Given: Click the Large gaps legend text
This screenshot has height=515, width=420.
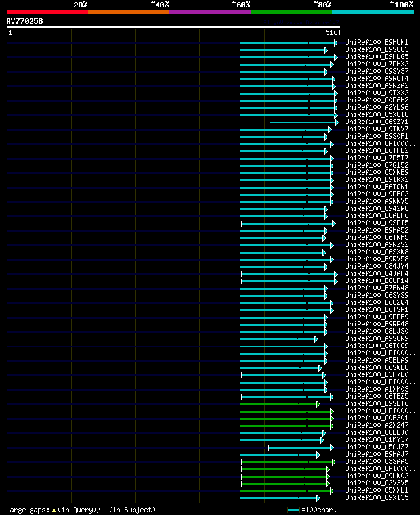Looking at the screenshot, I should pyautogui.click(x=81, y=510).
